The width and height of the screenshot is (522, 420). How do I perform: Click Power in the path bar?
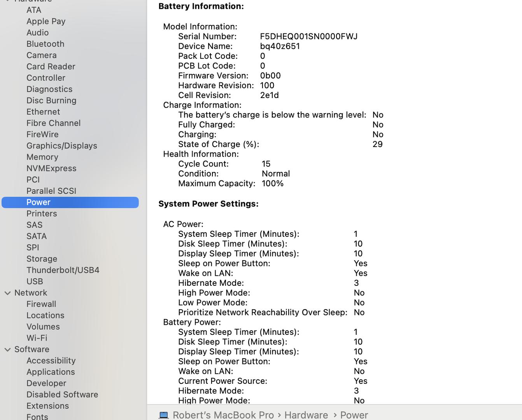pyautogui.click(x=354, y=415)
